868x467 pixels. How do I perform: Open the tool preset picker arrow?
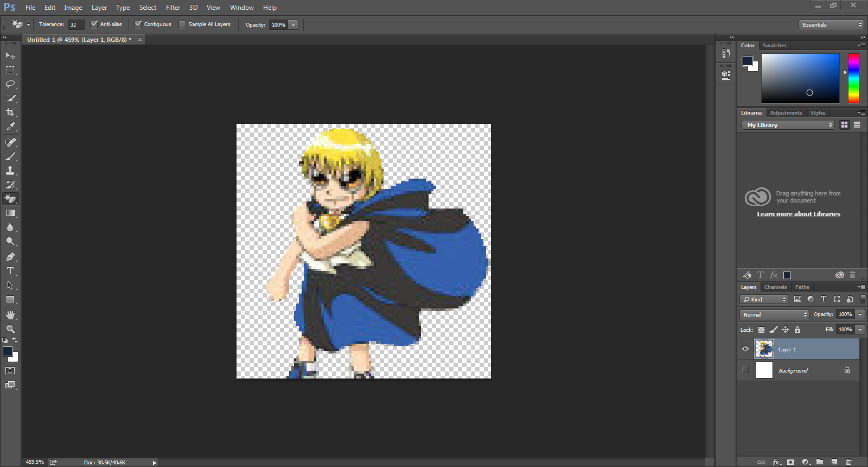pyautogui.click(x=28, y=24)
